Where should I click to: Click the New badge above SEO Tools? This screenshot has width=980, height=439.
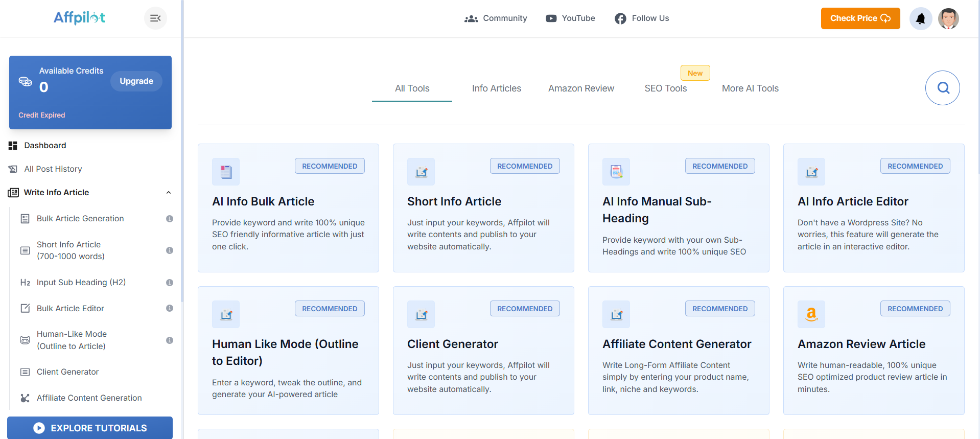click(x=695, y=73)
